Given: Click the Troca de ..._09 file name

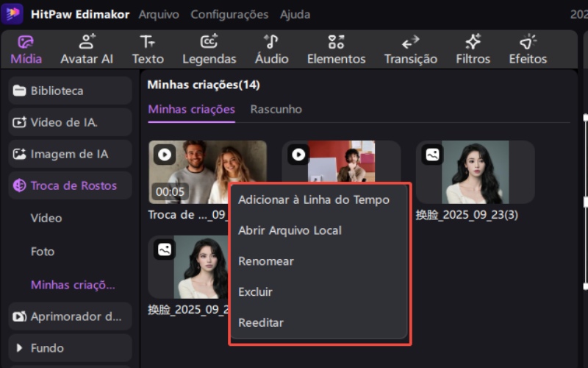Looking at the screenshot, I should (187, 215).
